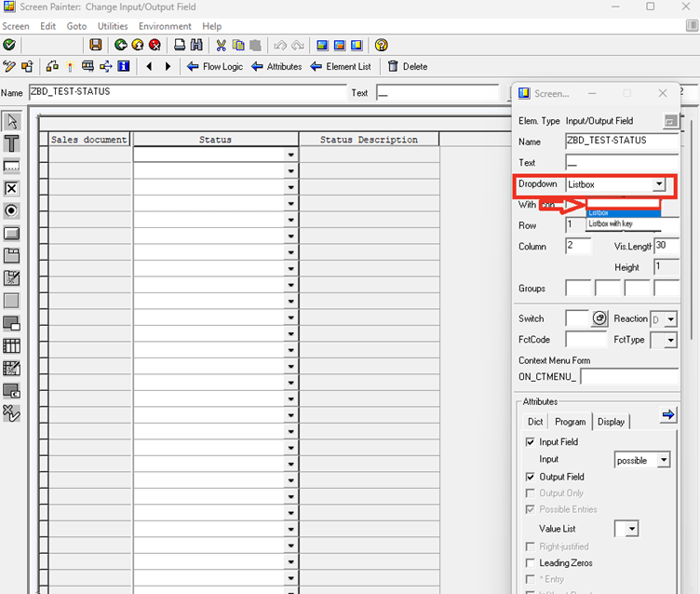Toggle the Output Field checkbox
700x594 pixels.
coord(530,477)
